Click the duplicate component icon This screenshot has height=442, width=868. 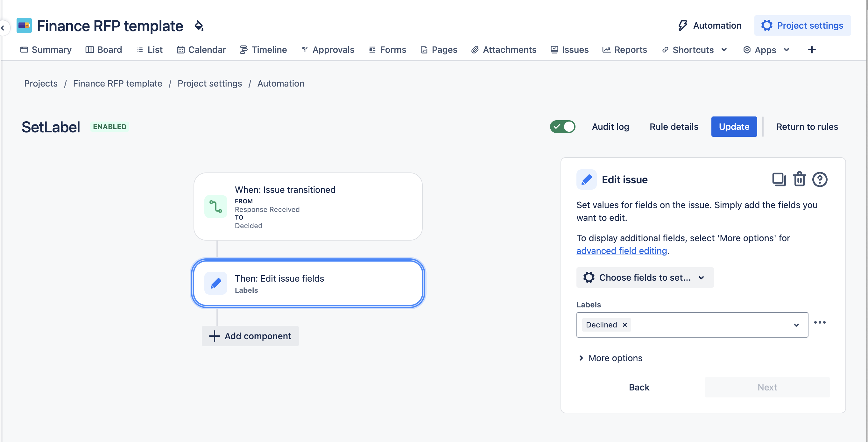click(x=778, y=179)
